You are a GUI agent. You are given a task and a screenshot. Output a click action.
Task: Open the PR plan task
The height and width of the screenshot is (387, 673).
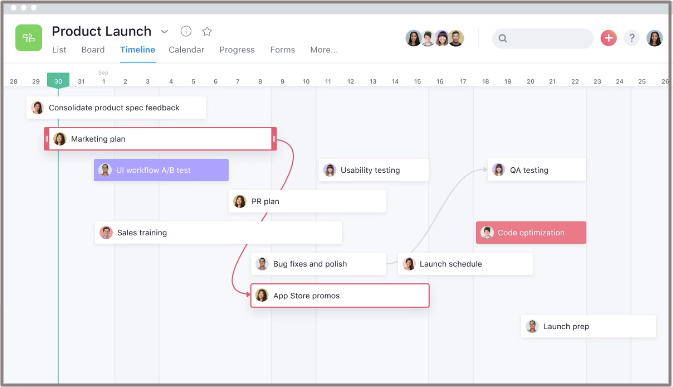point(307,201)
